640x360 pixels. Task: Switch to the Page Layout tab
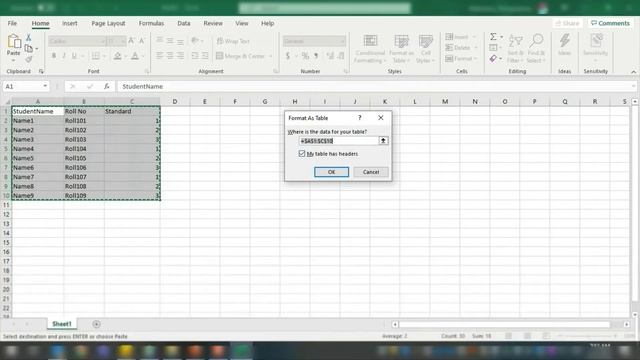pos(108,24)
